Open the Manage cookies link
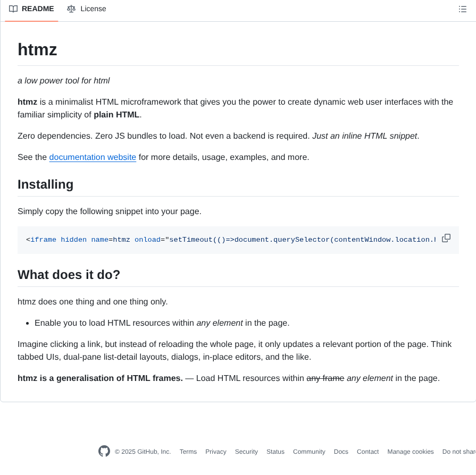 tap(410, 452)
